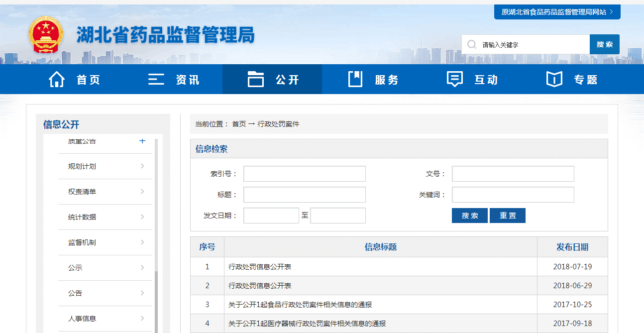Select the speech bubble icon beside 互动

coord(454,79)
